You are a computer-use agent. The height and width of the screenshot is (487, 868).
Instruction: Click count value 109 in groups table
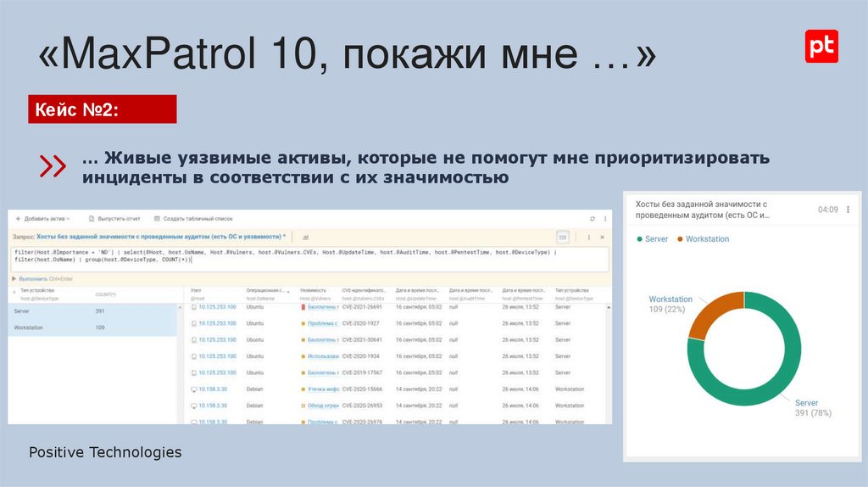[100, 328]
